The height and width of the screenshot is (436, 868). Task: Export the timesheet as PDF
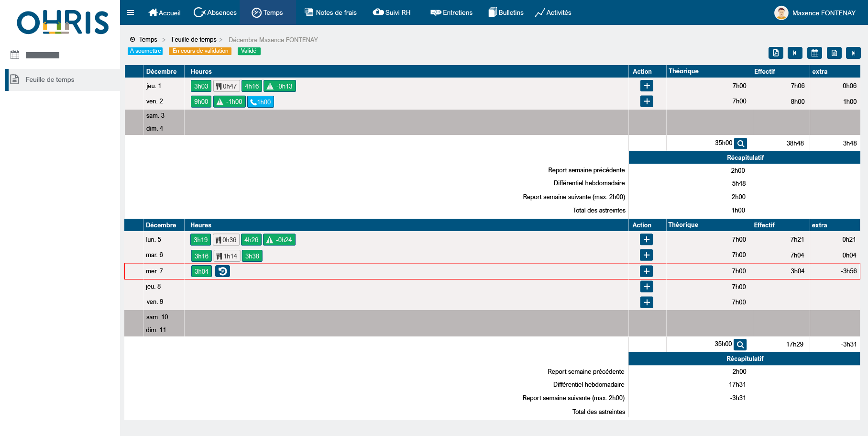[776, 53]
